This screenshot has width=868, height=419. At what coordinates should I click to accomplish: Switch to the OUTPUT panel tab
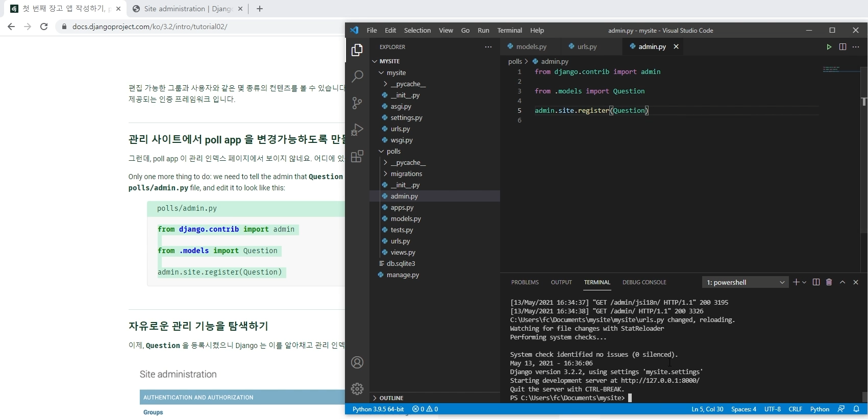click(561, 282)
